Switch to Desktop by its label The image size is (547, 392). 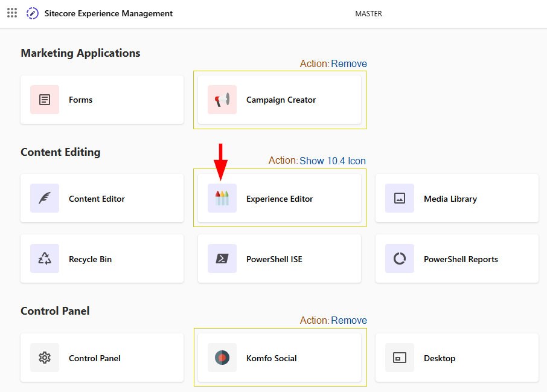(440, 359)
